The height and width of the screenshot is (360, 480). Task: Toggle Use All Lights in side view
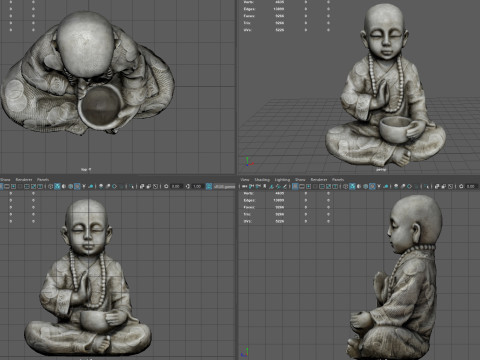(379, 186)
